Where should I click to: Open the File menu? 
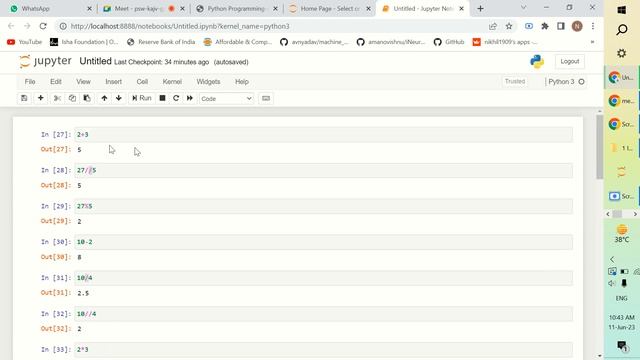(x=30, y=82)
